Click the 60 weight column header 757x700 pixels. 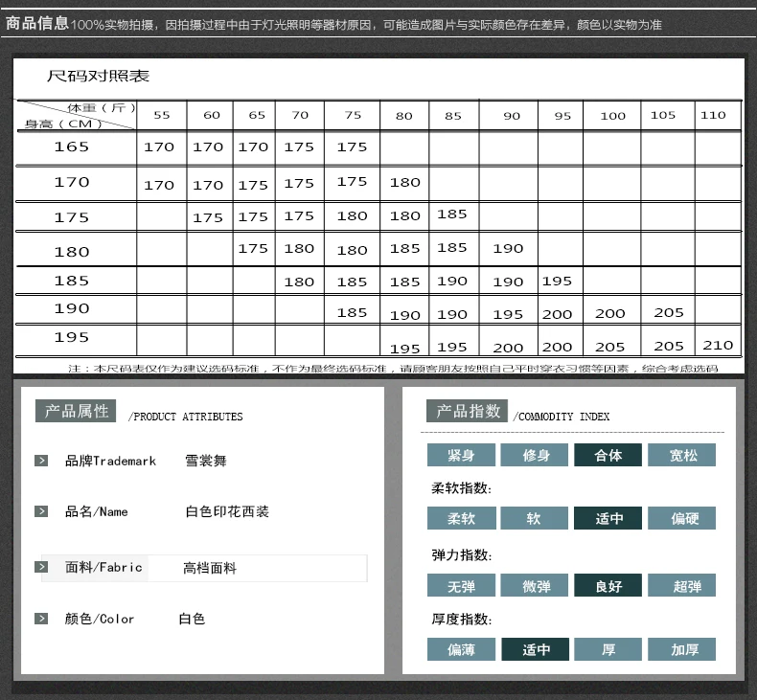[x=212, y=115]
